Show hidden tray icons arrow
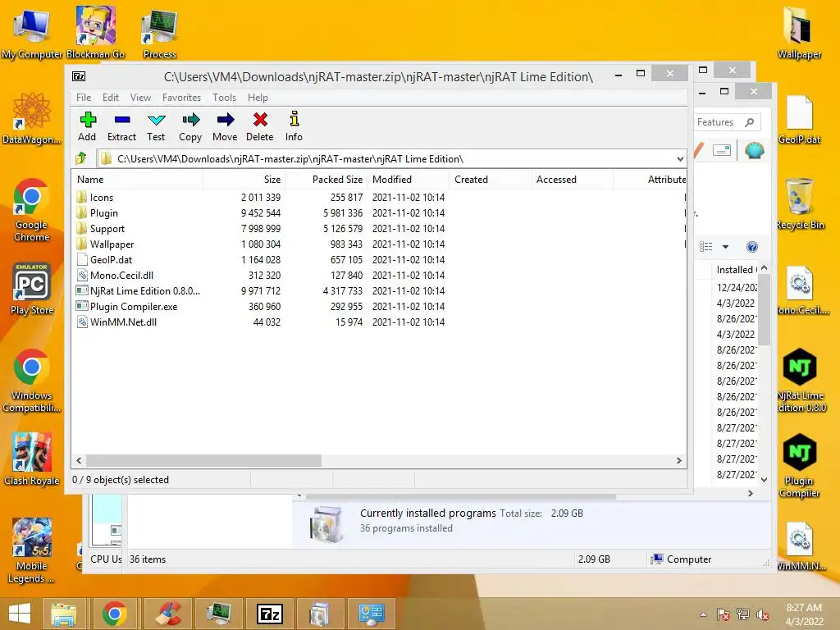The height and width of the screenshot is (630, 840). pyautogui.click(x=703, y=614)
